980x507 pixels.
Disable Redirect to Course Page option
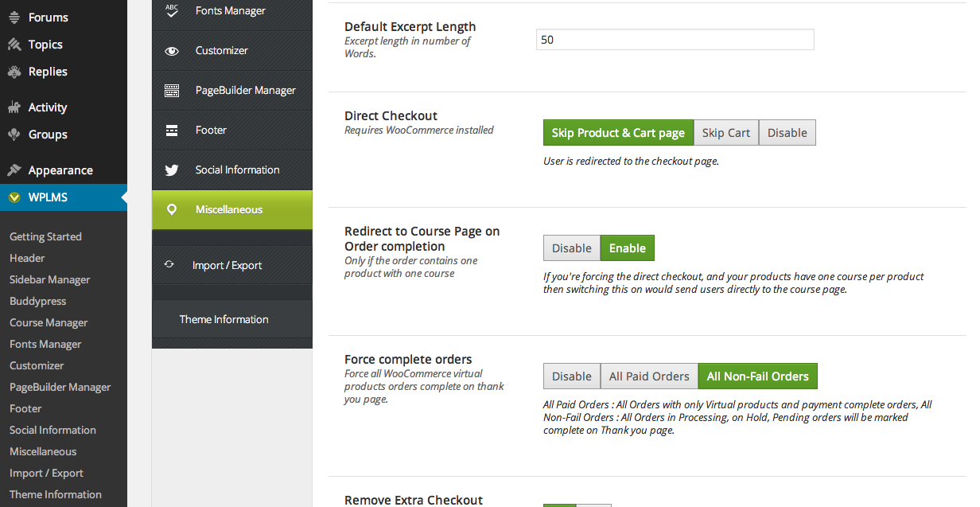pos(572,248)
